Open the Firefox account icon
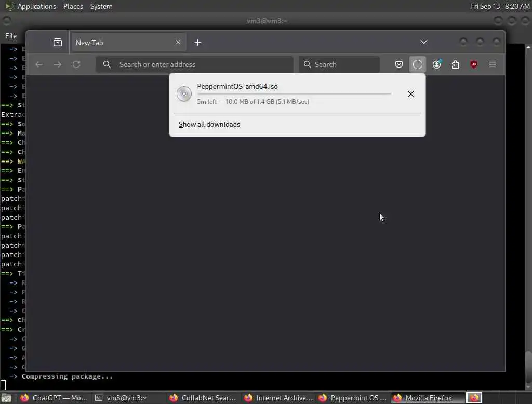 point(436,64)
